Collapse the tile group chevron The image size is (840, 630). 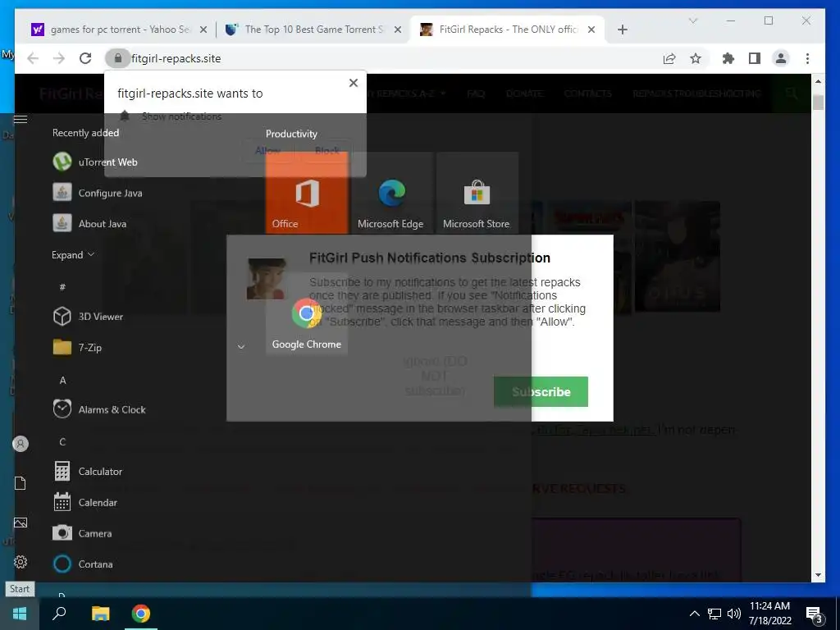pos(241,347)
